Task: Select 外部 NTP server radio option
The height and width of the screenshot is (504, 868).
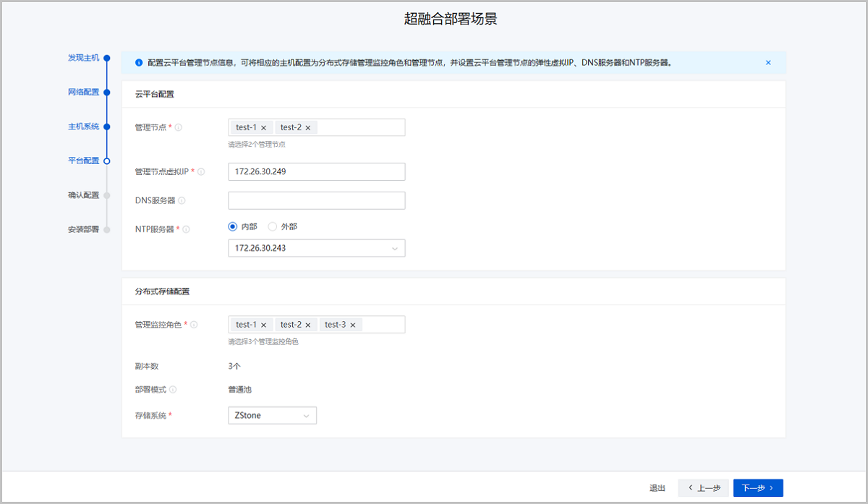Action: pyautogui.click(x=273, y=226)
